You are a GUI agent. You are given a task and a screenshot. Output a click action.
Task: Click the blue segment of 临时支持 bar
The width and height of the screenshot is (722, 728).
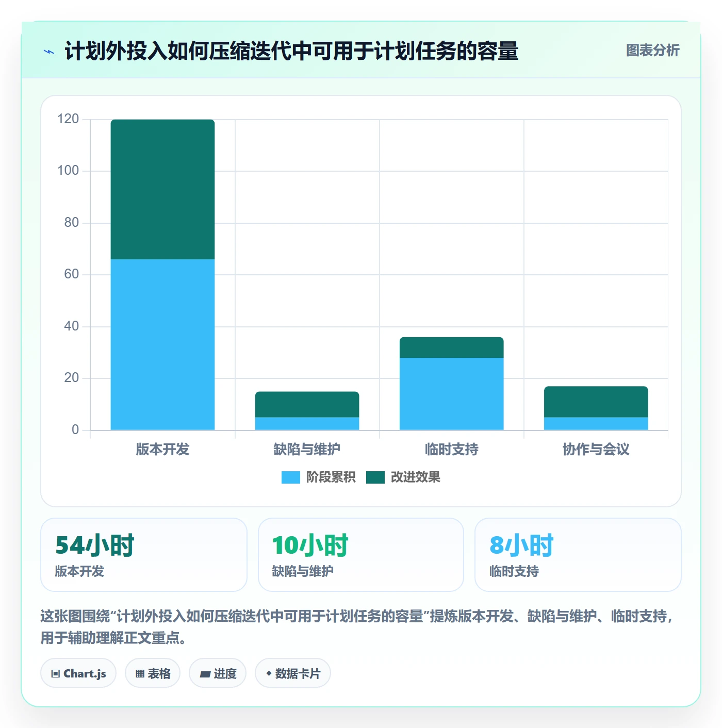pyautogui.click(x=451, y=394)
